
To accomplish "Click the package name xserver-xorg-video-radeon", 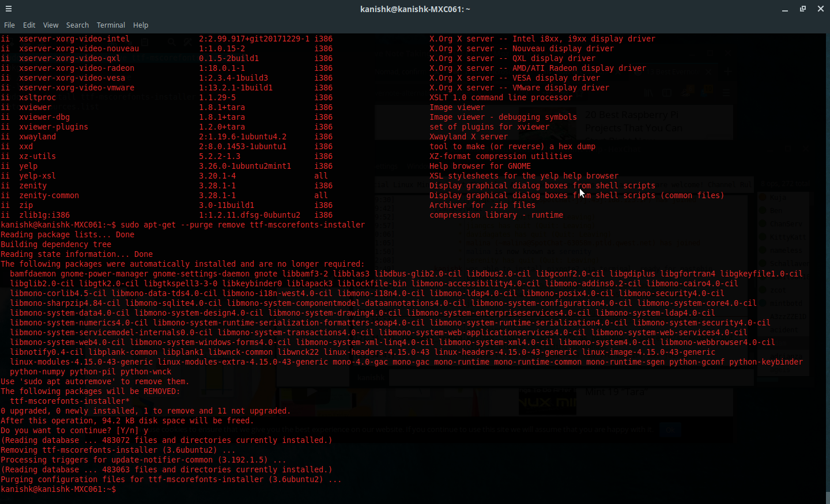I will tap(77, 68).
